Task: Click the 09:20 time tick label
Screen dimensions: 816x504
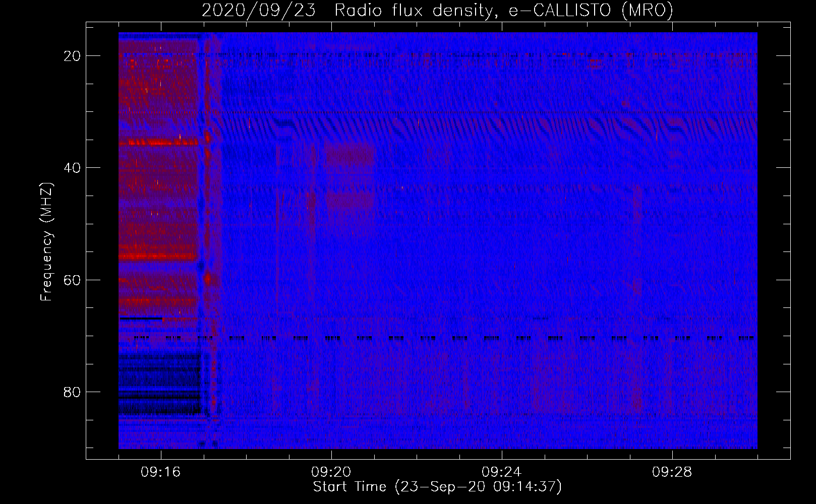Action: point(331,472)
